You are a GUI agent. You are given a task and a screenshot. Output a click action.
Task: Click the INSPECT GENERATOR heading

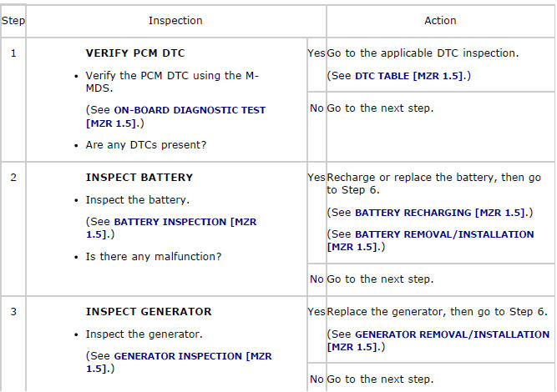coord(149,311)
